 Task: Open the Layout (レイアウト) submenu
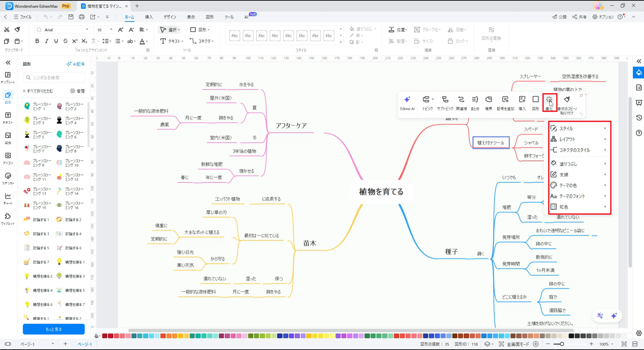point(579,139)
